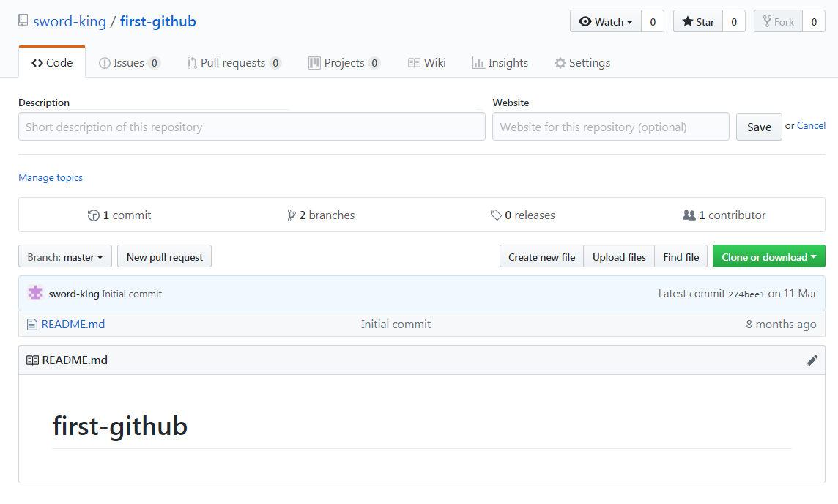Star the repository
The image size is (838, 504).
click(x=698, y=21)
